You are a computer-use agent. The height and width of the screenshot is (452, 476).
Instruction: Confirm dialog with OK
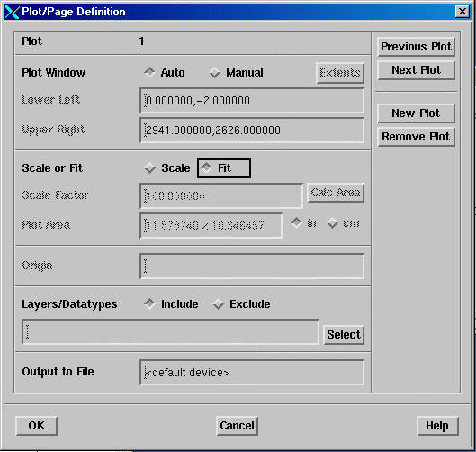[x=36, y=426]
